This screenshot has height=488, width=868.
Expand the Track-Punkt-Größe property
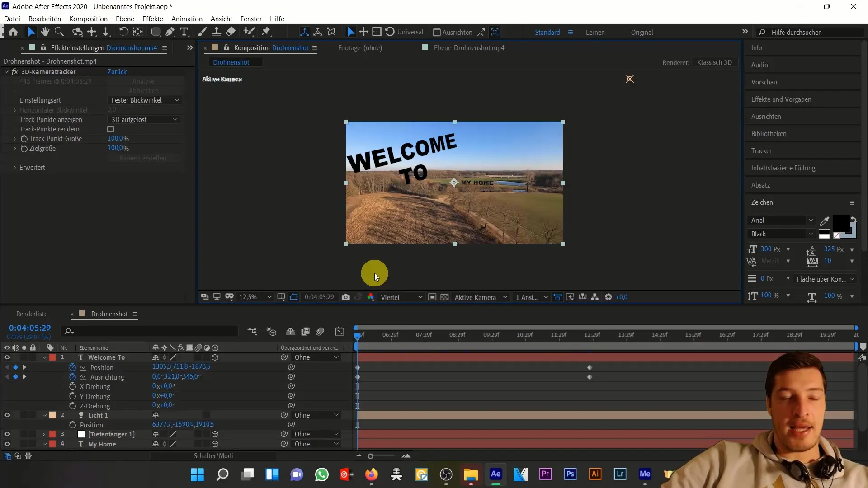click(15, 138)
